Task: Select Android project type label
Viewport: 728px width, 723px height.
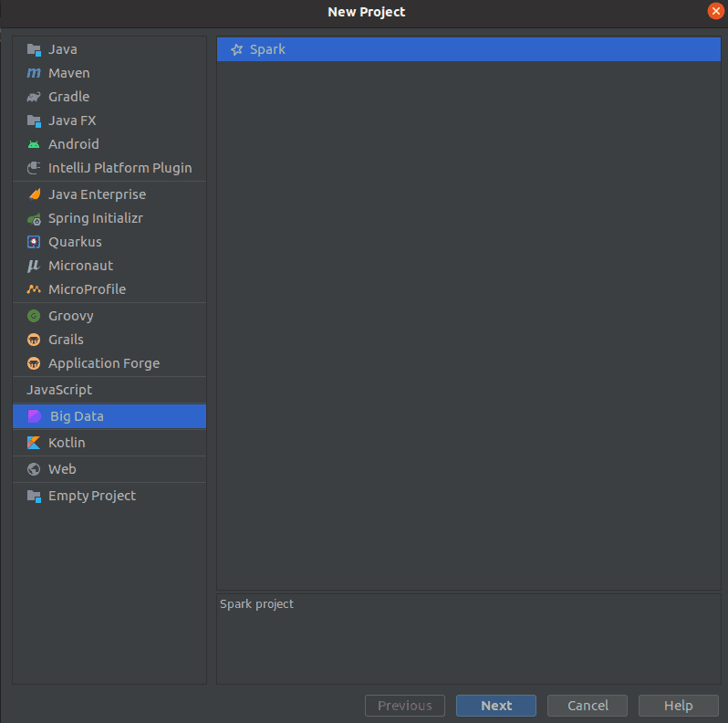Action: (x=73, y=144)
